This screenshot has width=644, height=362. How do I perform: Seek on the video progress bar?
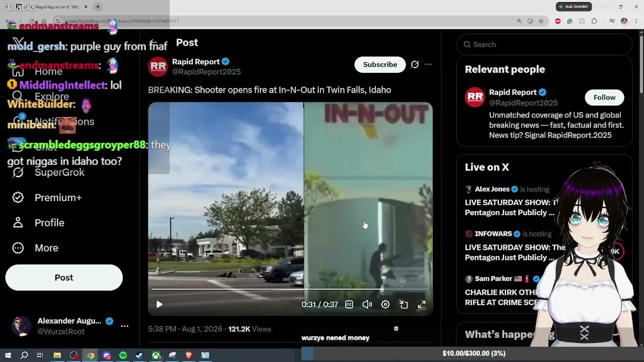click(x=290, y=289)
